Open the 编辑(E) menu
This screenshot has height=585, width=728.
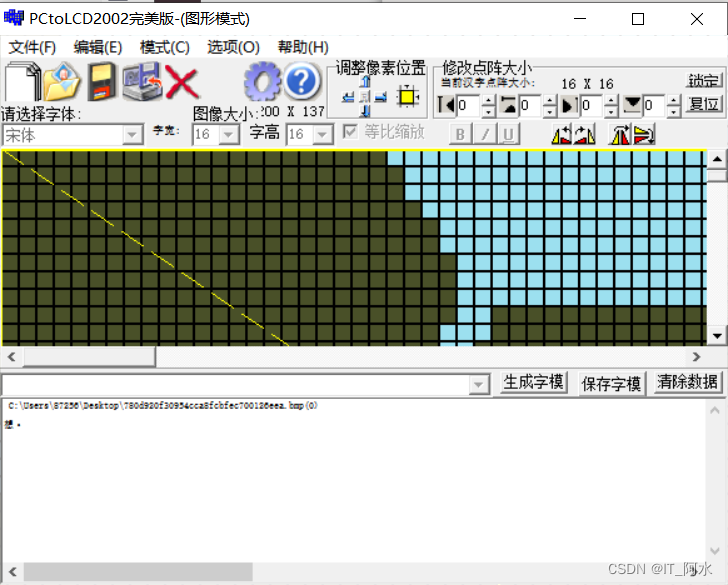point(98,47)
